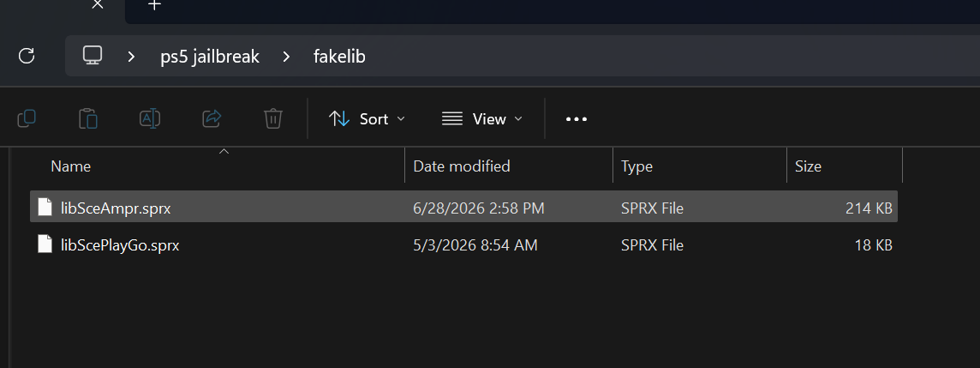Click the This PC monitor icon in address bar

(93, 56)
